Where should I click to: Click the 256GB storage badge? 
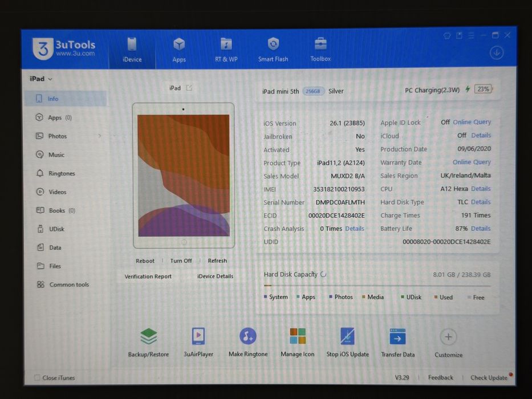313,91
